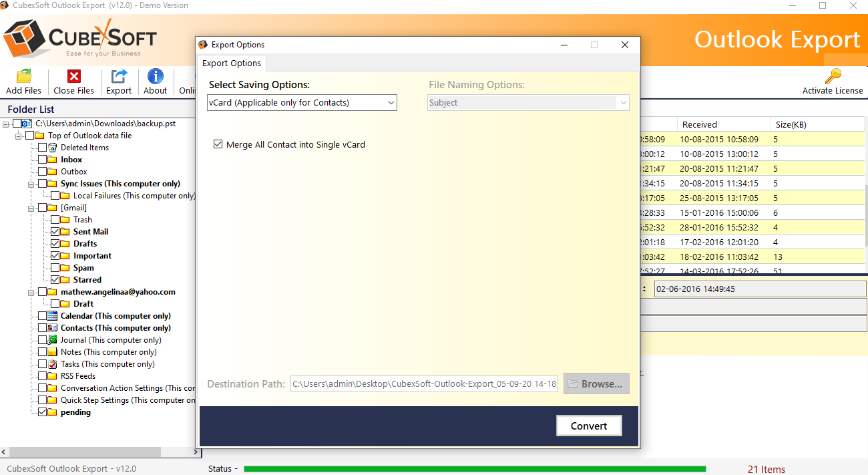Click the Browse... button
This screenshot has width=868, height=475.
coord(596,383)
